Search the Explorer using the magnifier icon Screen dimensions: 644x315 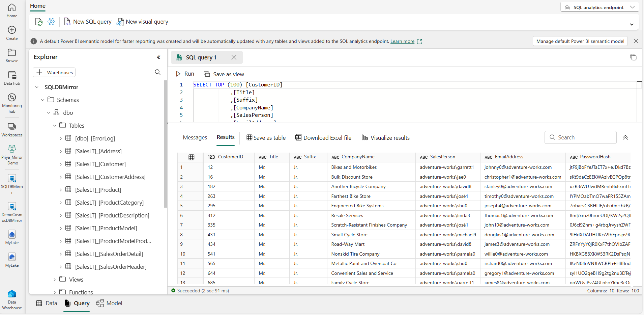point(157,72)
